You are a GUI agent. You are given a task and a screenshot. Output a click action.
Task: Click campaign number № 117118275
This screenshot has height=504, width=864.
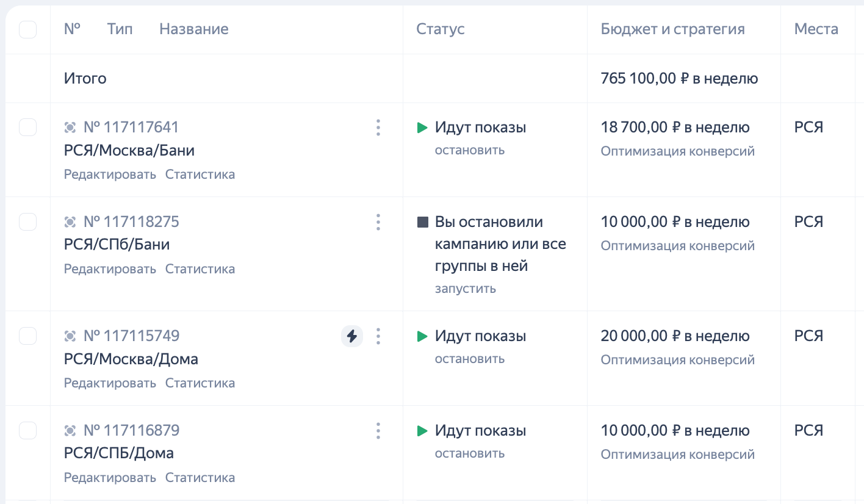tap(131, 222)
